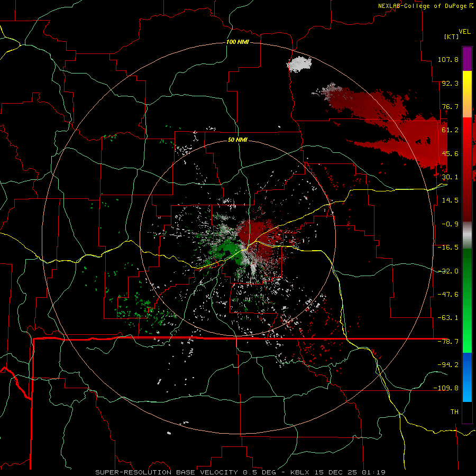
Task: Click the -109.8 legend value
Action: point(446,388)
